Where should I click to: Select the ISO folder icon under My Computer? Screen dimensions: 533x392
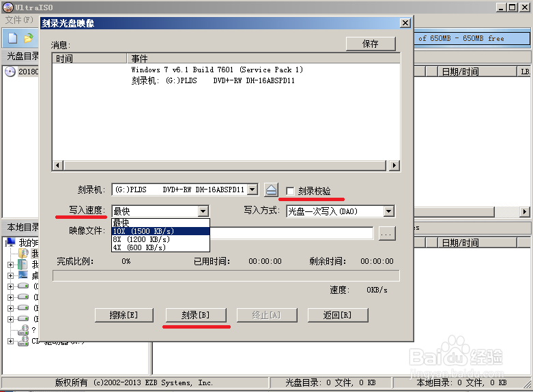(23, 253)
